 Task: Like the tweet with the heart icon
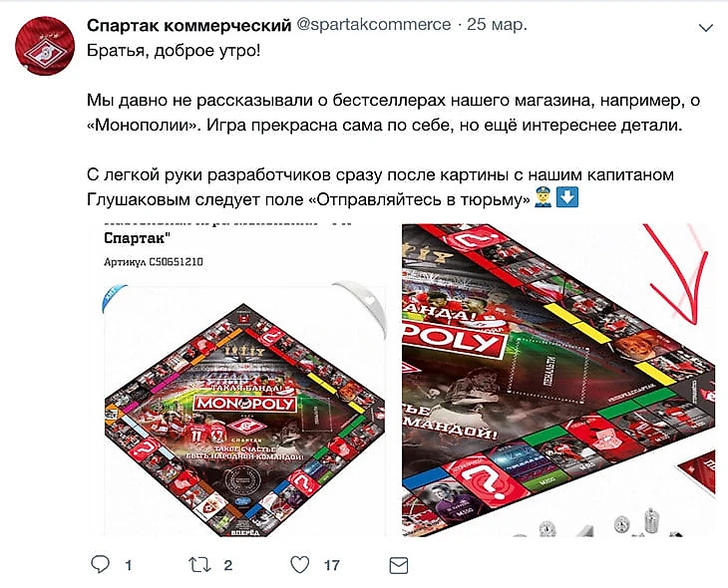[299, 565]
